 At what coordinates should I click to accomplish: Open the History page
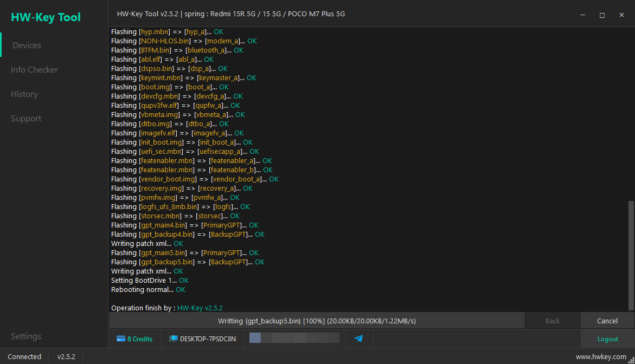click(x=24, y=94)
